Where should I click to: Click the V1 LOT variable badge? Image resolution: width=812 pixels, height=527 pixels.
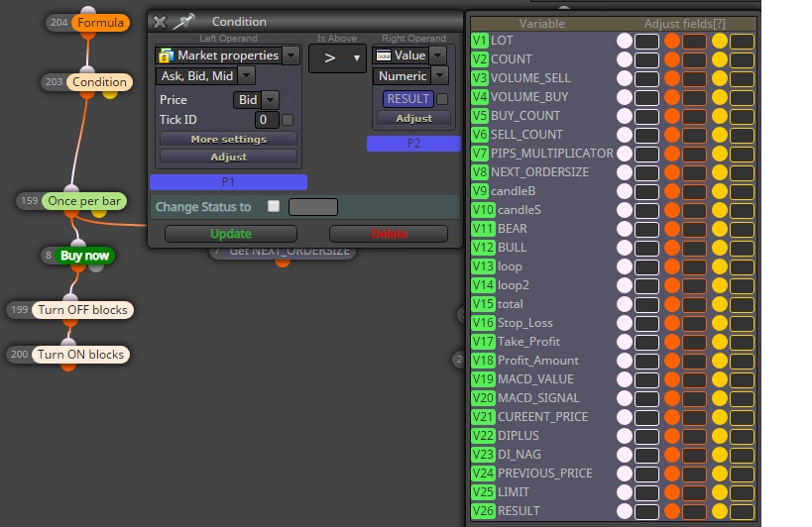pos(480,41)
